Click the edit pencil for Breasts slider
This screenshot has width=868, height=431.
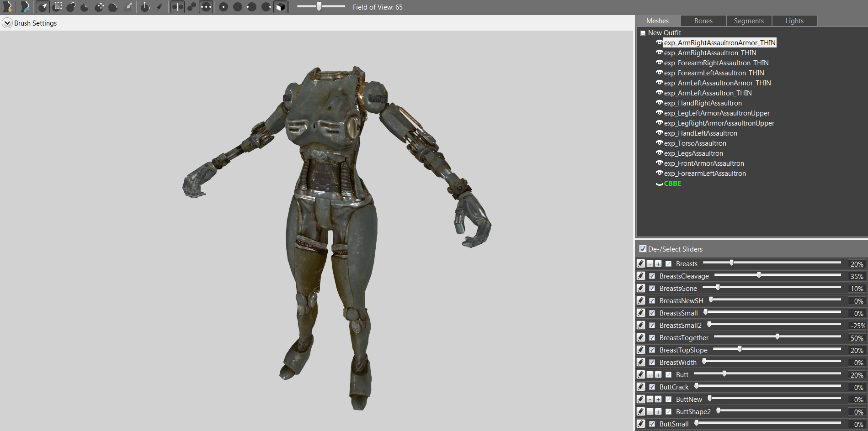(x=641, y=263)
